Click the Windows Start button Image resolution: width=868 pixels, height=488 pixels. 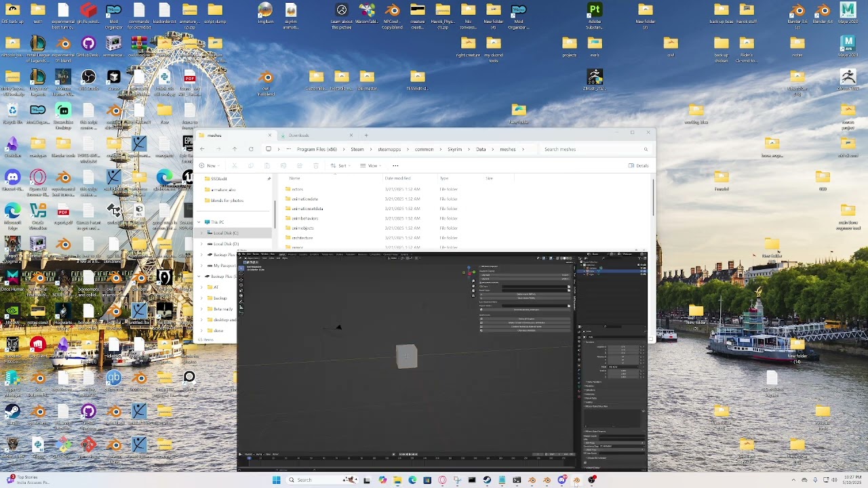pyautogui.click(x=276, y=480)
